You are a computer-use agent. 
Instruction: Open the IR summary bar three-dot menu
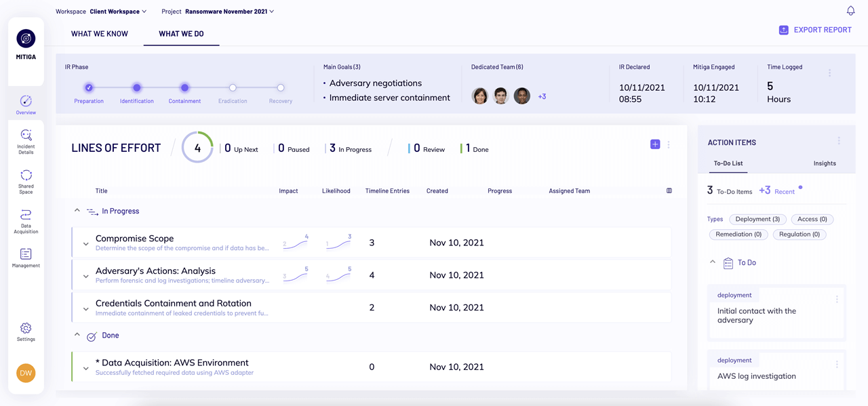[x=829, y=73]
